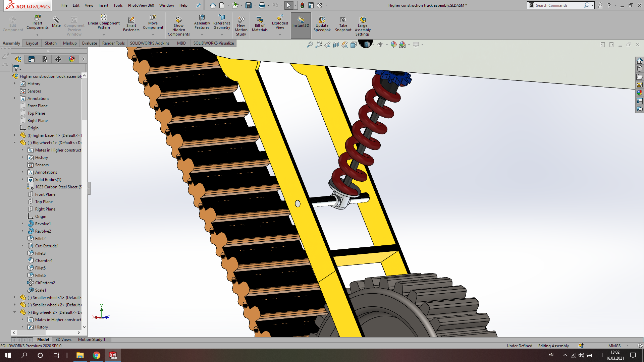Expand Revolve1 feature
This screenshot has height=362, width=644.
(22, 224)
